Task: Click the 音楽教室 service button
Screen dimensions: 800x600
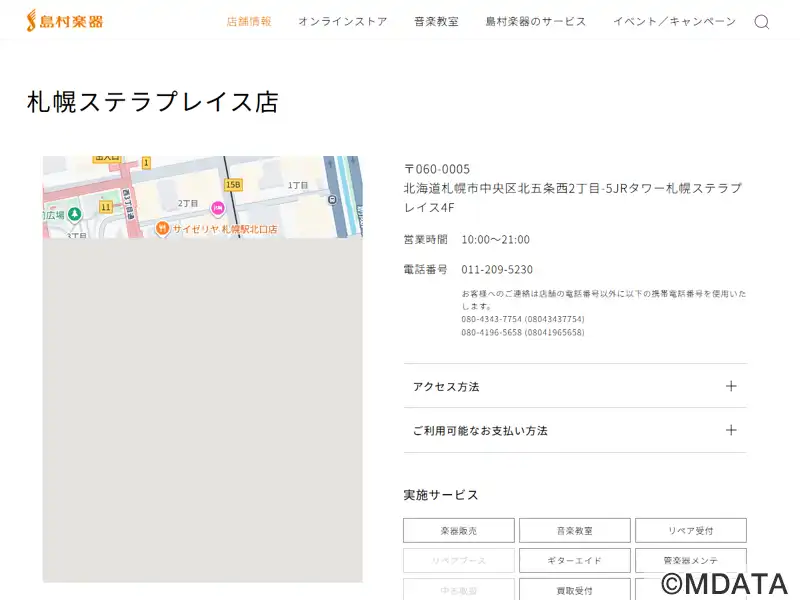Action: (x=574, y=531)
